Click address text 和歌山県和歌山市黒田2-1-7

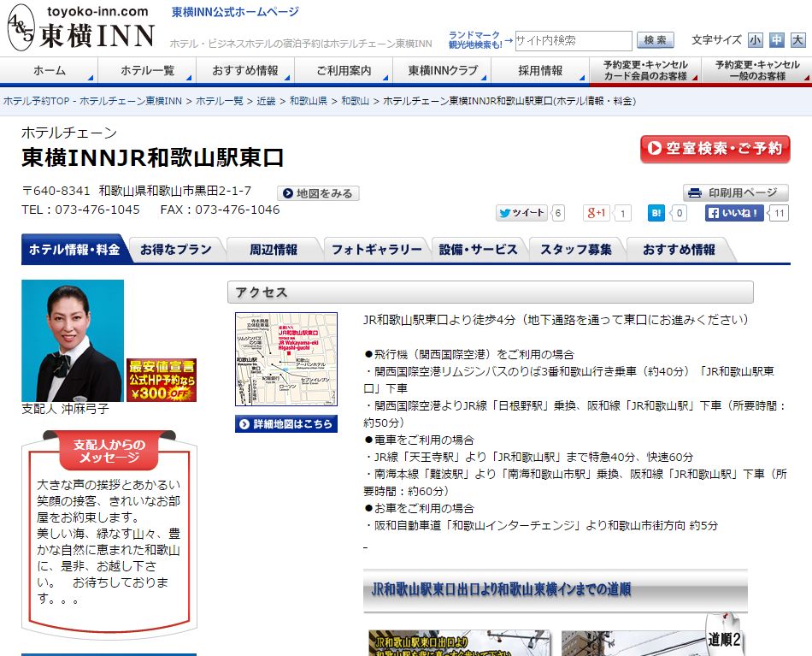point(175,191)
